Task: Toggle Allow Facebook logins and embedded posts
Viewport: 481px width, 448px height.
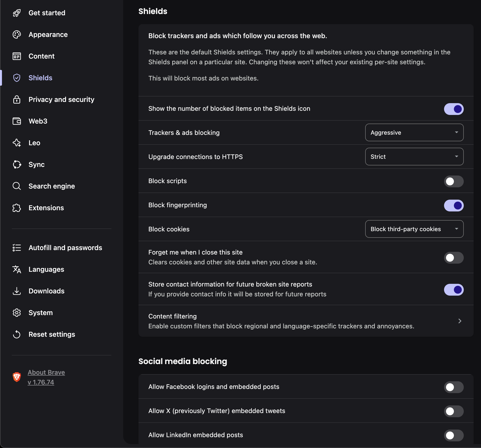Action: pyautogui.click(x=453, y=387)
